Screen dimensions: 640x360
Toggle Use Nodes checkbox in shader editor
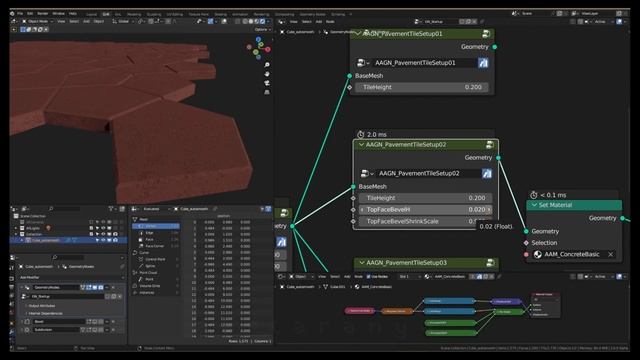369,276
